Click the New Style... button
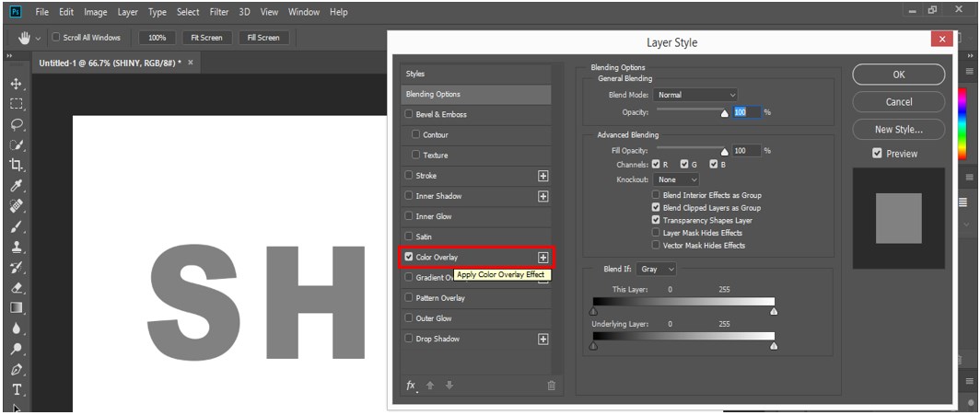 899,130
